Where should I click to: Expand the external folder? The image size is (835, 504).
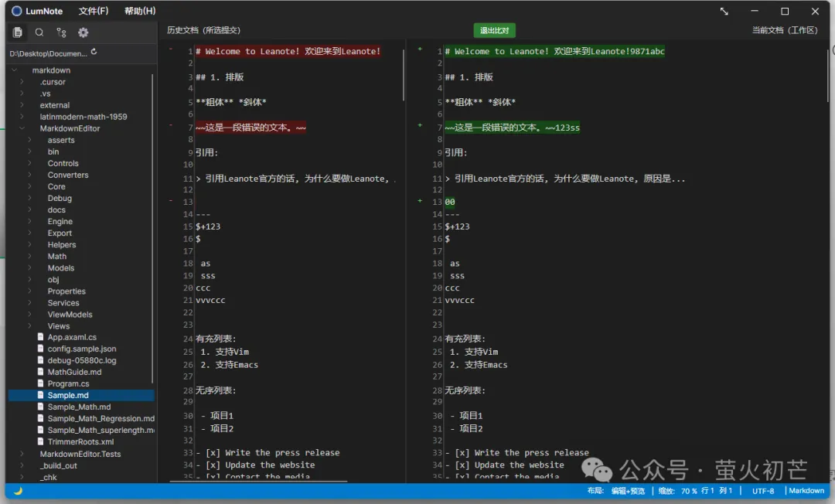tap(22, 105)
